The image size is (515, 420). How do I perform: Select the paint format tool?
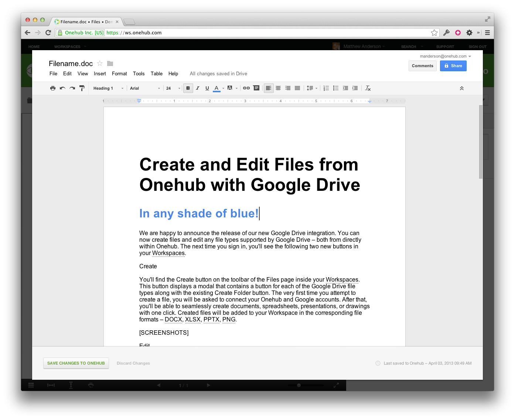point(82,88)
